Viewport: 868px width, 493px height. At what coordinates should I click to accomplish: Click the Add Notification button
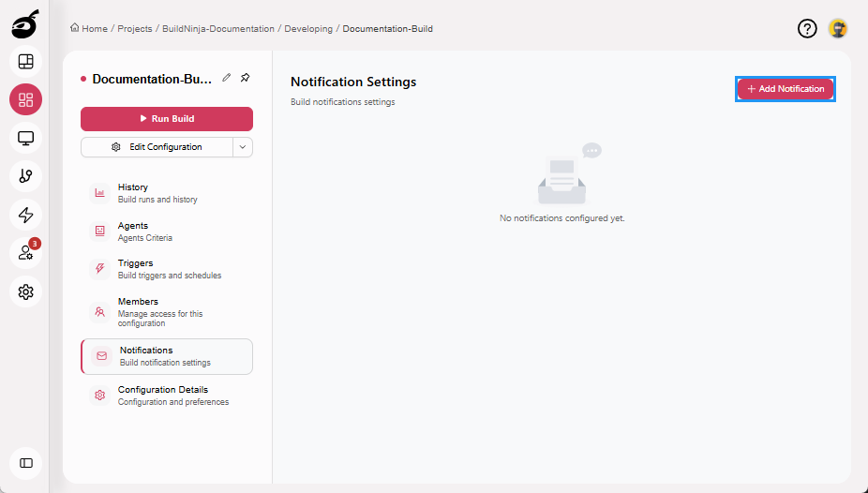[785, 89]
